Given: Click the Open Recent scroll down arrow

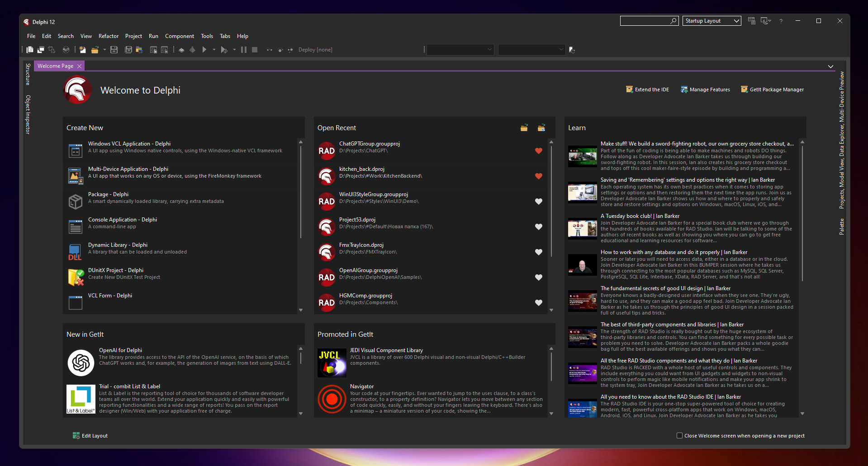Looking at the screenshot, I should tap(551, 310).
